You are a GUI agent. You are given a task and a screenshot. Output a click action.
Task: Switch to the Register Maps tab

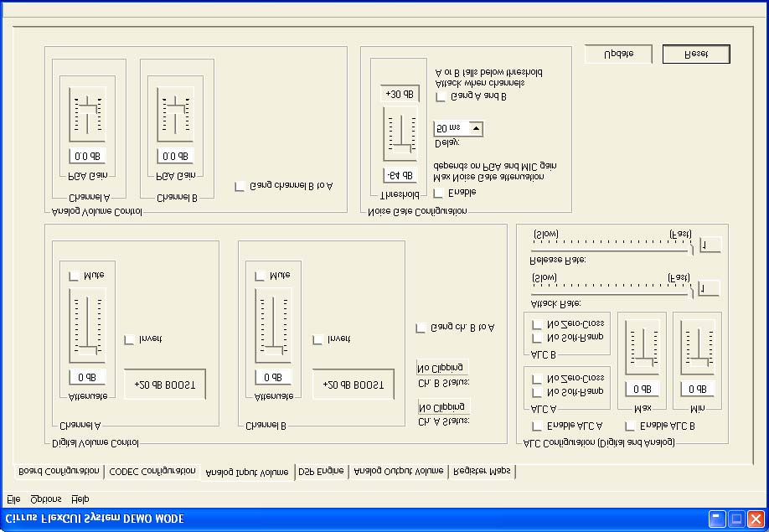pos(483,471)
